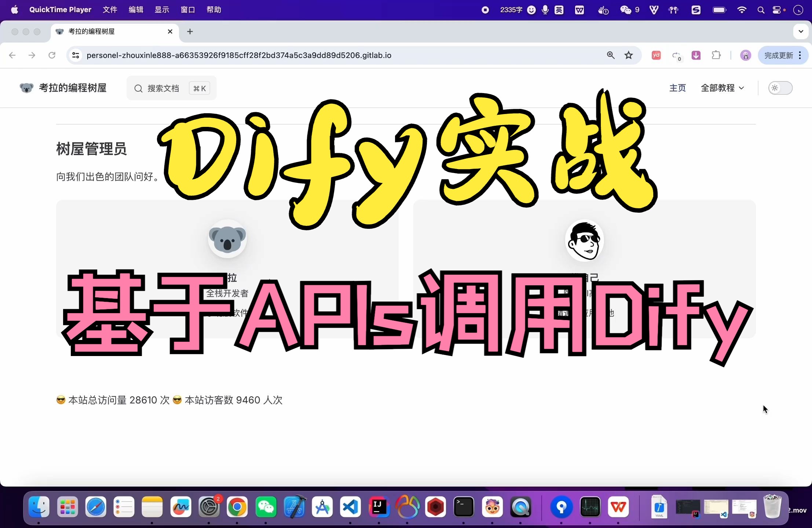Open the Chrome profile avatar
The width and height of the screenshot is (812, 528).
pos(745,55)
